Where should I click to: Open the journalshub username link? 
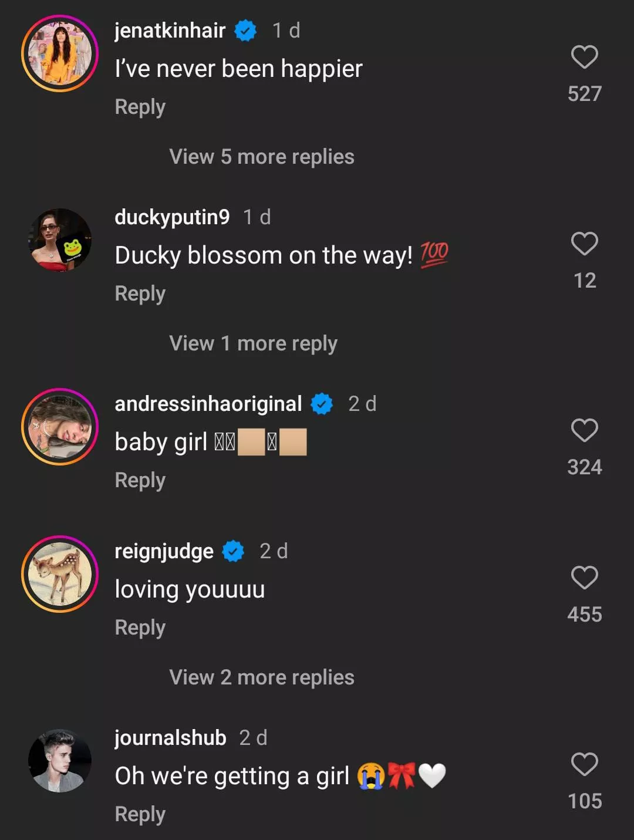(x=170, y=738)
